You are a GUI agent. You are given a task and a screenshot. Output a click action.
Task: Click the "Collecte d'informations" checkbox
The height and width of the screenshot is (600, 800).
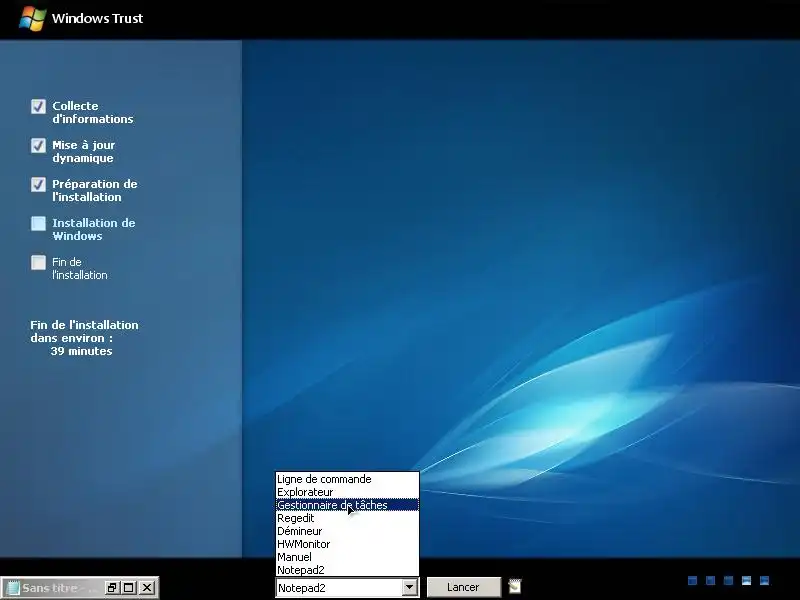tap(38, 106)
